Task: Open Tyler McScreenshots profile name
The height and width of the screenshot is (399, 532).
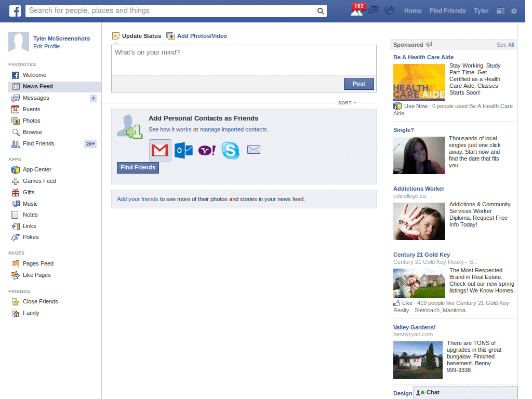Action: 61,38
